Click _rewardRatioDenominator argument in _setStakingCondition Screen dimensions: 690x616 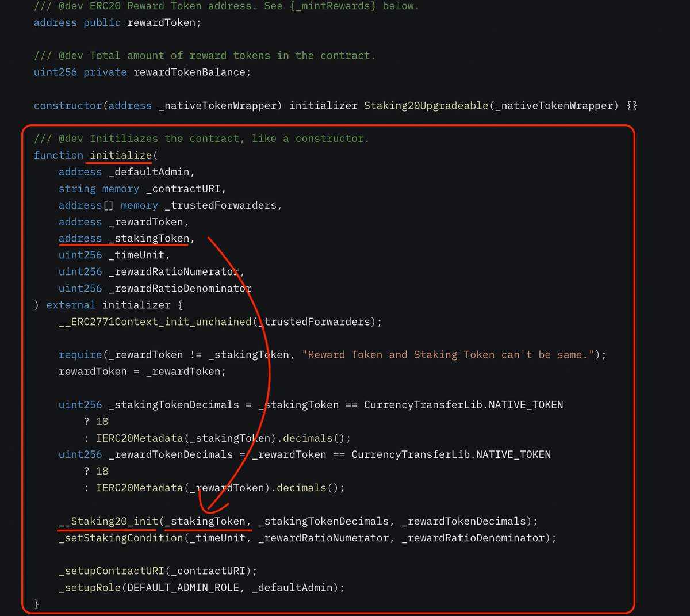click(473, 538)
